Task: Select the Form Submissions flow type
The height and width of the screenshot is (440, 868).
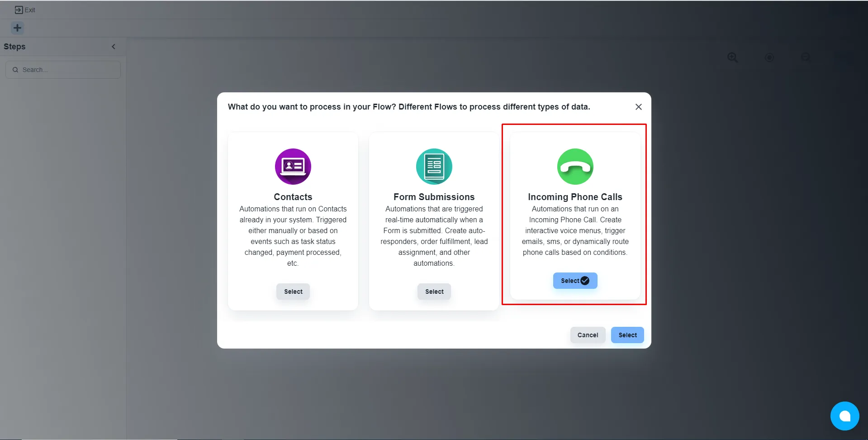Action: [434, 292]
